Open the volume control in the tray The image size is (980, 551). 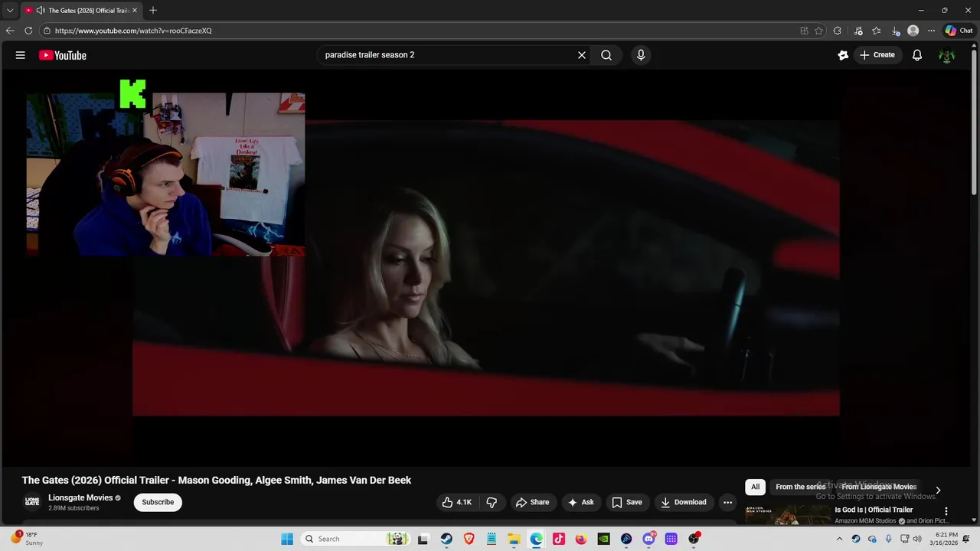click(917, 539)
